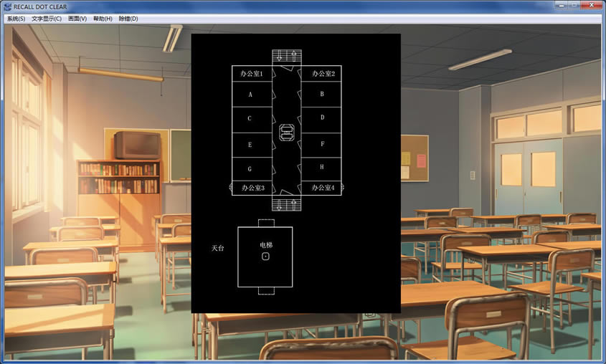This screenshot has width=606, height=364.
Task: Click the bottom staircase icon on map
Action: pyautogui.click(x=287, y=204)
